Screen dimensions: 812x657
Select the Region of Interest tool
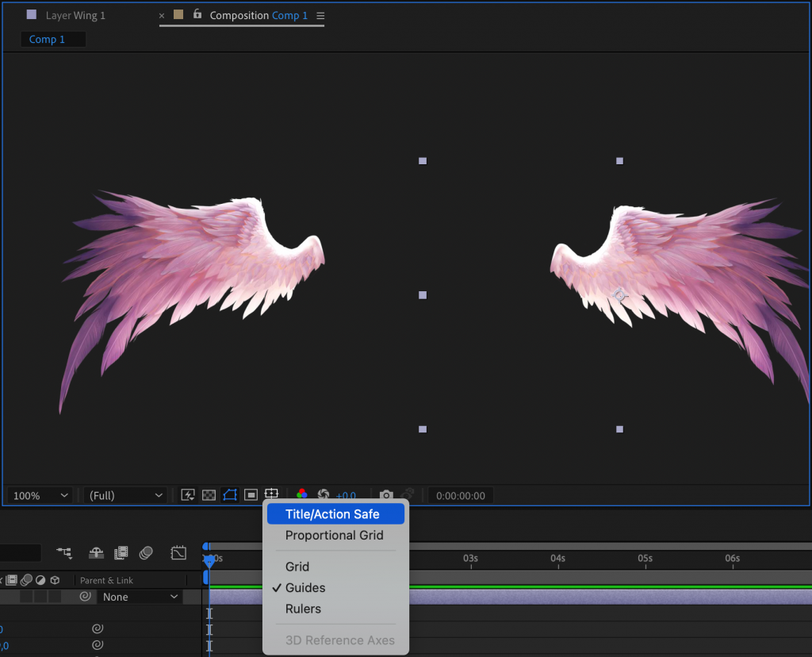coord(250,495)
